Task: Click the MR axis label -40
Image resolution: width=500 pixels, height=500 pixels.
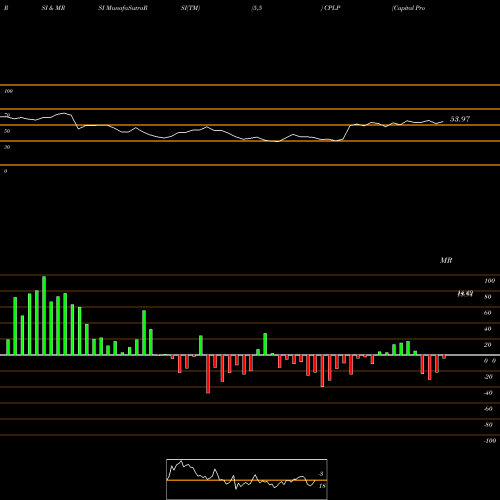Action: 488,393
